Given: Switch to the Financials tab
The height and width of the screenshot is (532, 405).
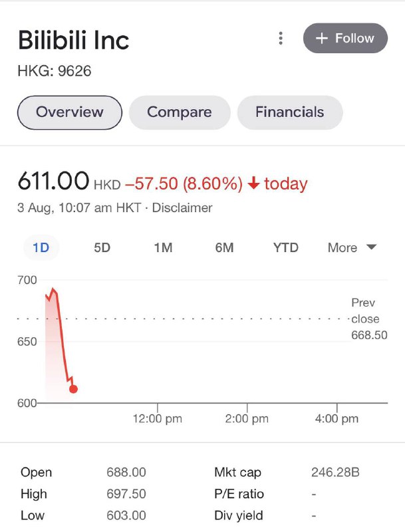Looking at the screenshot, I should click(x=290, y=112).
